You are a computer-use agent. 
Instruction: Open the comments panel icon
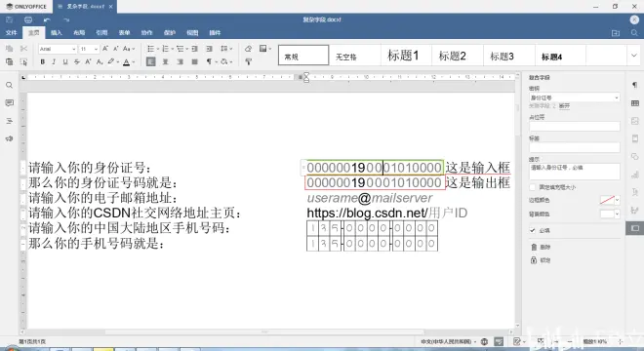click(x=9, y=103)
